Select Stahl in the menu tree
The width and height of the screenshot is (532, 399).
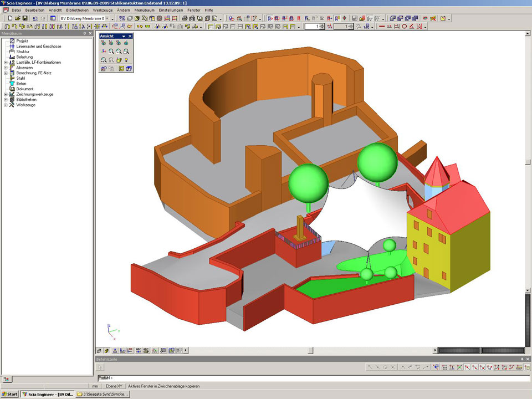click(x=21, y=78)
